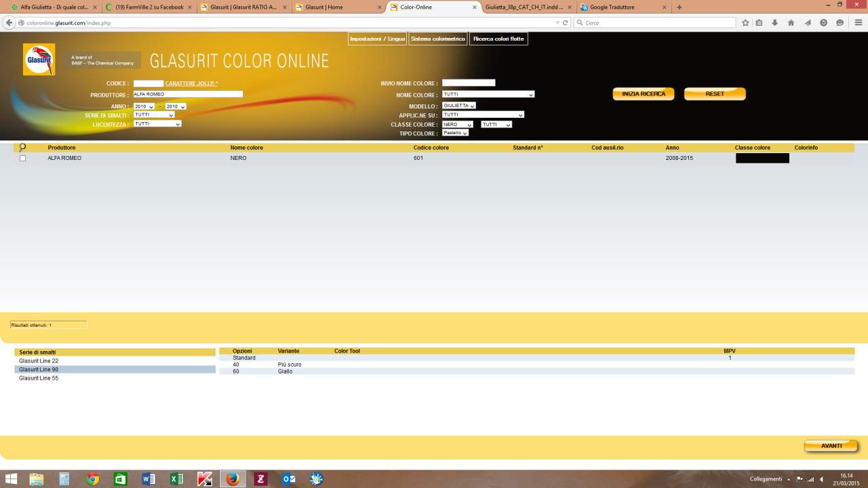Click the PRODUTTORE field with ALFA ROMEO
The height and width of the screenshot is (488, 868).
coord(188,94)
